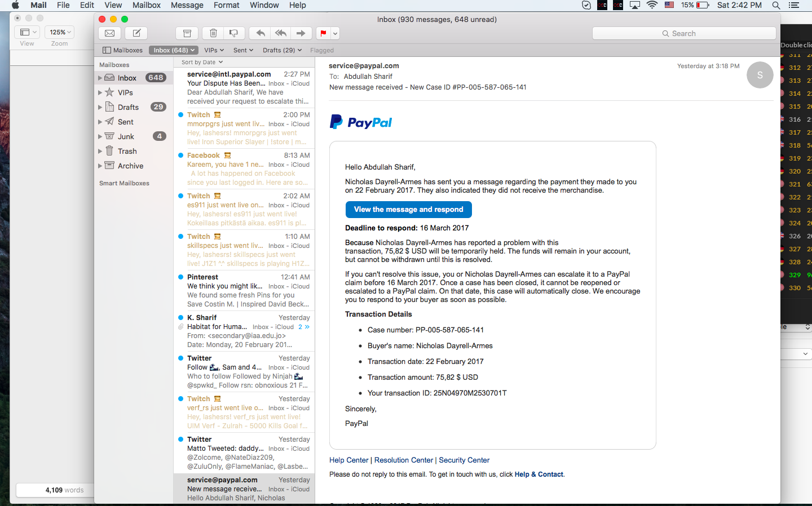This screenshot has height=506, width=812.
Task: Open the flag color dropdown arrow
Action: (x=335, y=33)
